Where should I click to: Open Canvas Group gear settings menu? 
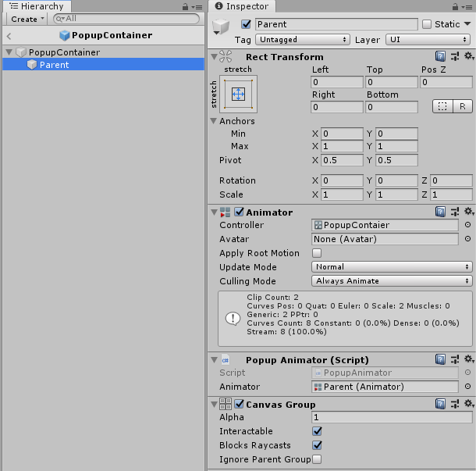click(469, 404)
